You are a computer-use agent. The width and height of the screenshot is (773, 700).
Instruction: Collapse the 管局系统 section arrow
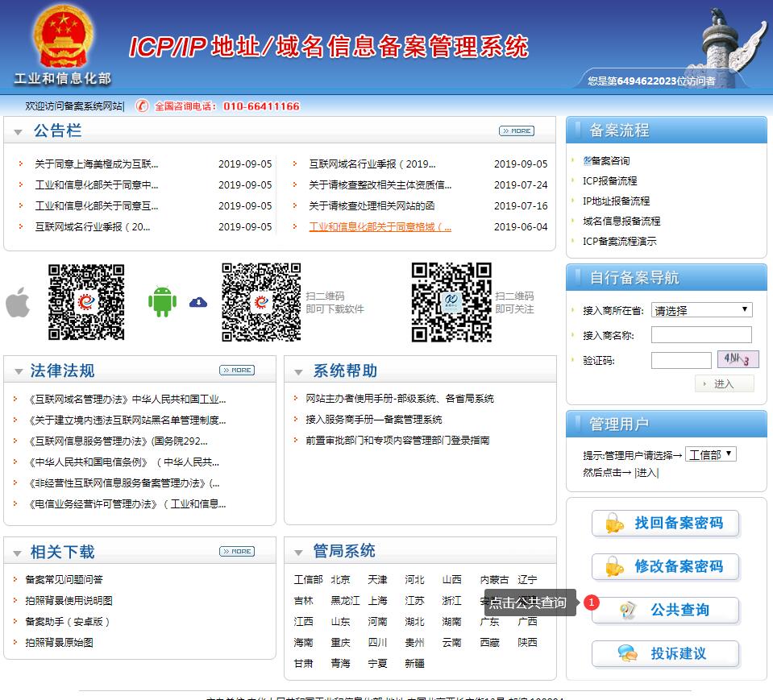coord(298,553)
